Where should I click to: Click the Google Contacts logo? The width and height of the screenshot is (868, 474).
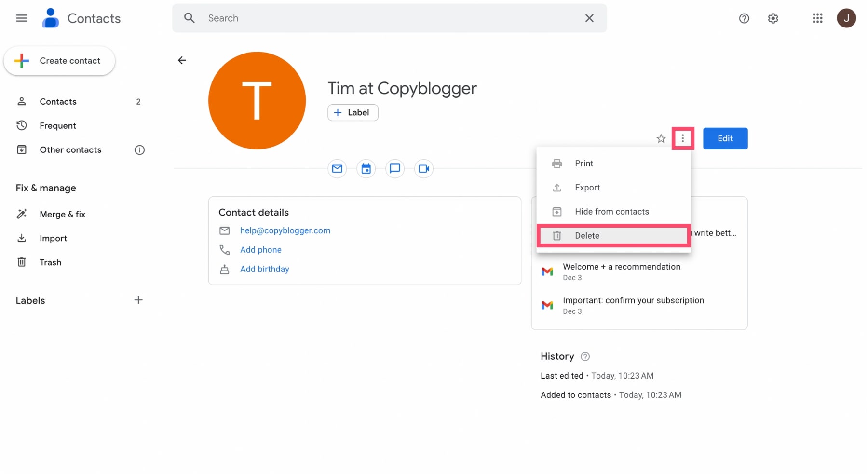51,18
